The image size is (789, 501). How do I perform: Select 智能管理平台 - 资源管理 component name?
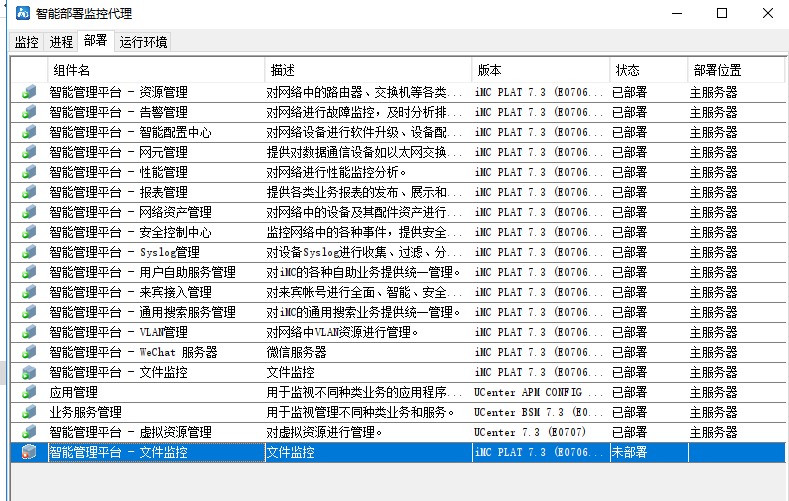(118, 92)
